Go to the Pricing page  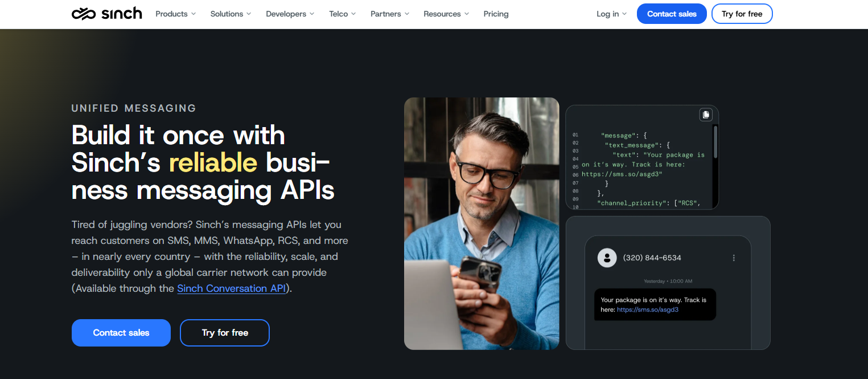click(x=496, y=14)
